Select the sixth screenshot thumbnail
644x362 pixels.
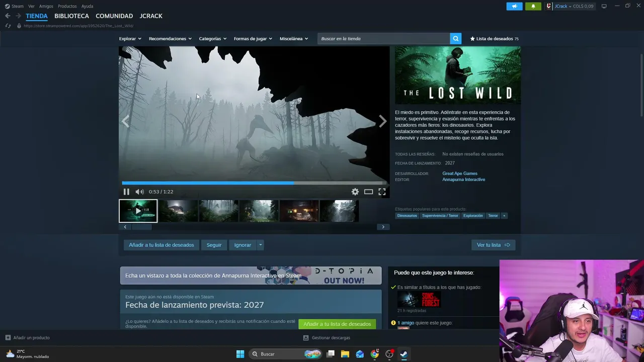tap(340, 211)
